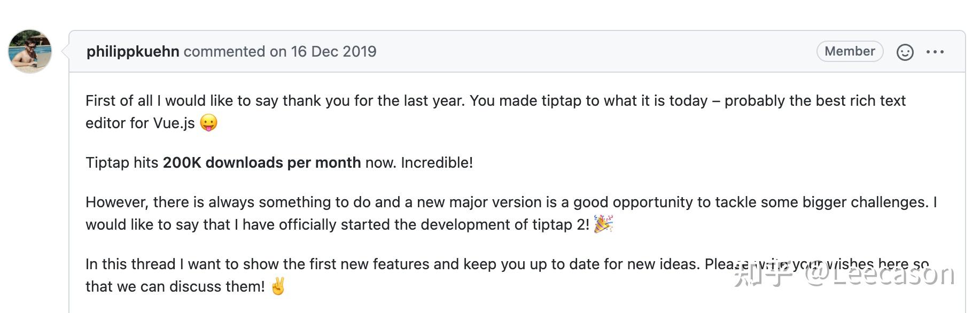The image size is (980, 313).
Task: Open the philippkuehn username link
Action: click(x=133, y=51)
